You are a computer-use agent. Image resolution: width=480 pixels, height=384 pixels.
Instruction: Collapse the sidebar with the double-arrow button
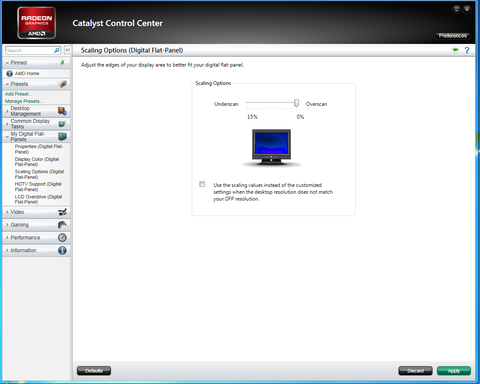click(67, 50)
